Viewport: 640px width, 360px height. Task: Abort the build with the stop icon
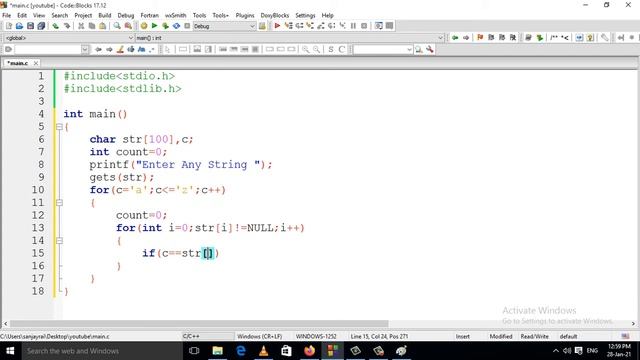(x=187, y=26)
